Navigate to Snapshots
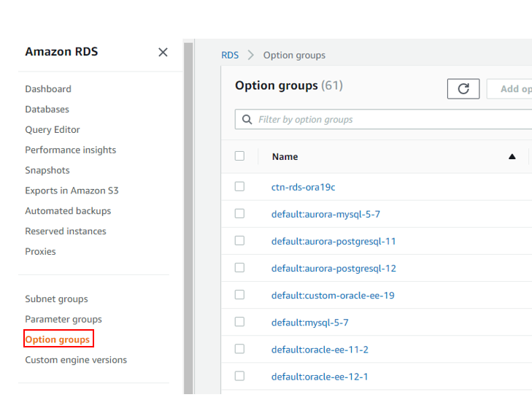The width and height of the screenshot is (532, 400). [x=47, y=170]
